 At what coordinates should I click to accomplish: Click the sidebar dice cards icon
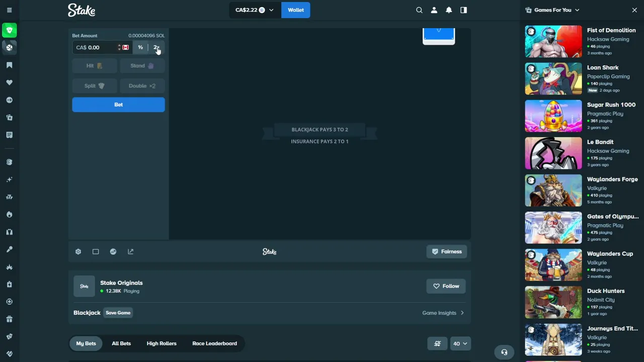click(x=9, y=118)
